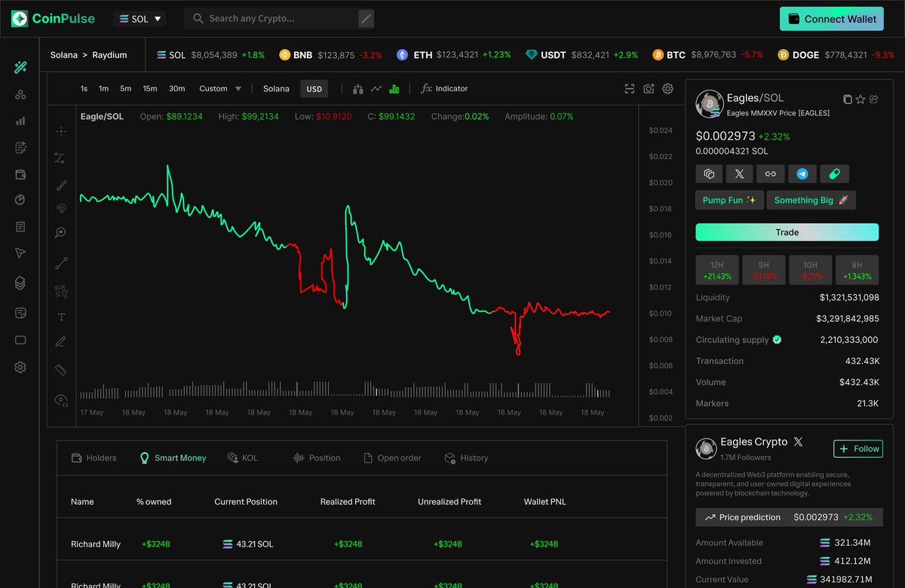This screenshot has height=588, width=905.
Task: Open the Position tab
Action: (x=317, y=458)
